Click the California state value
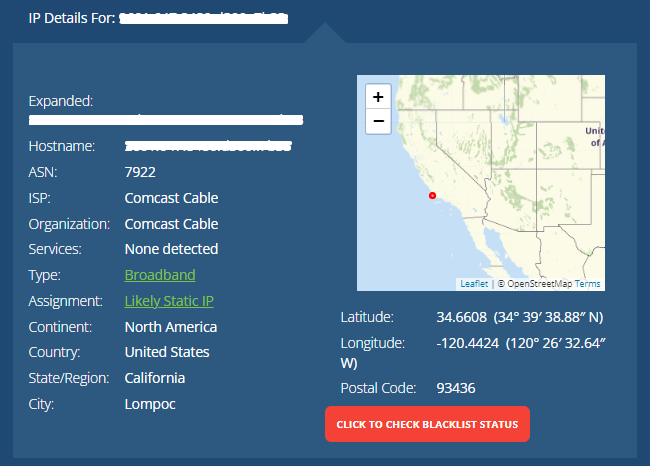650x466 pixels. [155, 378]
